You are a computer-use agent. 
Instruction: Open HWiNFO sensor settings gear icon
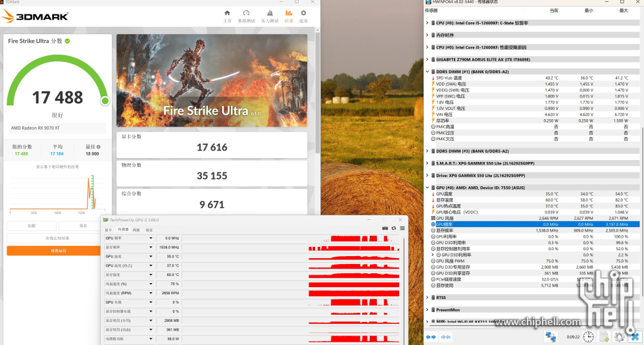(x=619, y=337)
